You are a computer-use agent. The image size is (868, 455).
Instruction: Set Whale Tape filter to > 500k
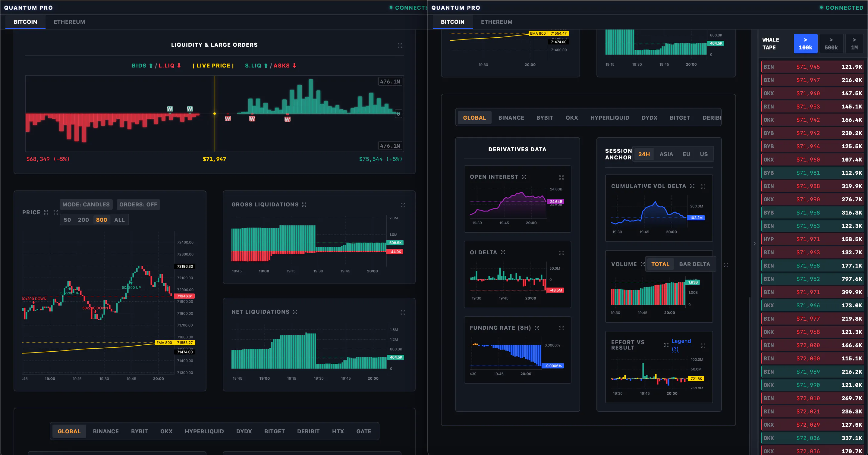point(831,43)
